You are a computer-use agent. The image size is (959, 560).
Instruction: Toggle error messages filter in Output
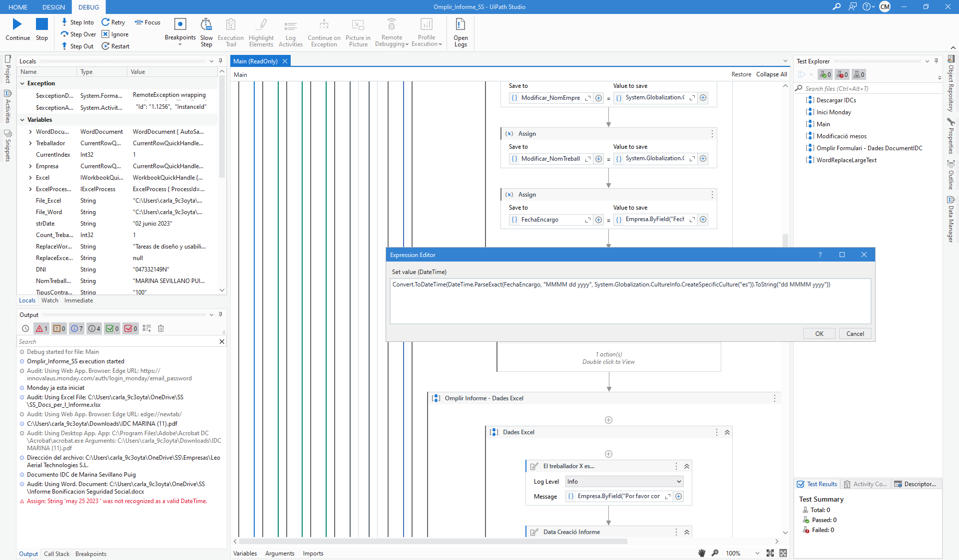click(41, 328)
